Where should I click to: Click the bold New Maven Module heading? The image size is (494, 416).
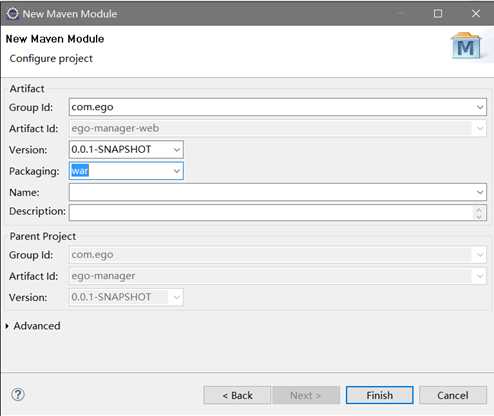click(55, 39)
